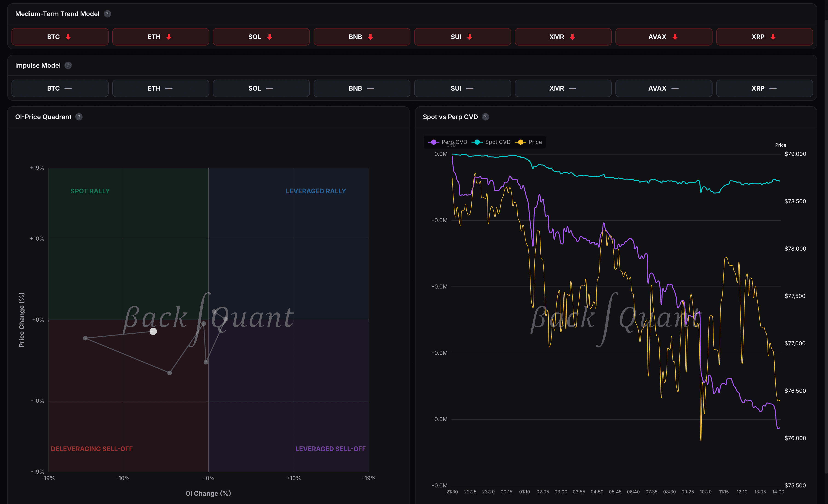828x504 pixels.
Task: Click the red down arrow on BTC trend
Action: click(68, 37)
